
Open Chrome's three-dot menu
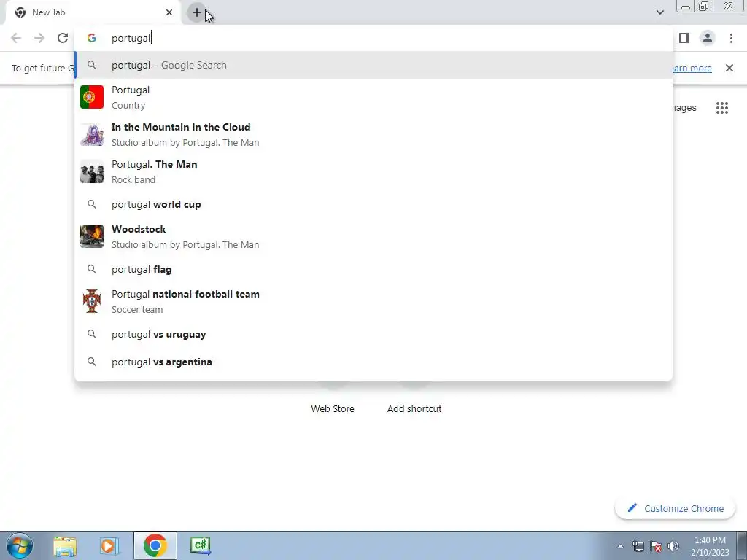point(731,38)
